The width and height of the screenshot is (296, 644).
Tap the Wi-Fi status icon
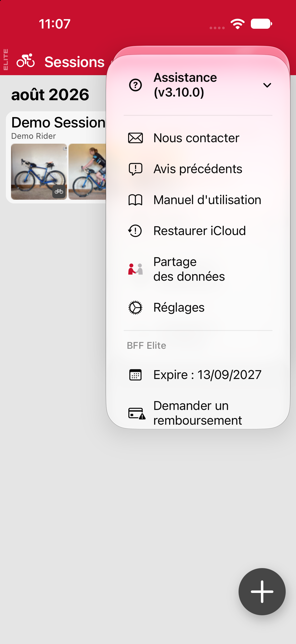[238, 24]
